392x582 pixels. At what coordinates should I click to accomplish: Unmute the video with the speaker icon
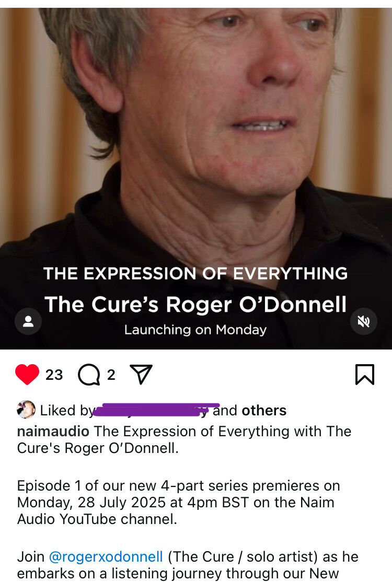coord(364,321)
